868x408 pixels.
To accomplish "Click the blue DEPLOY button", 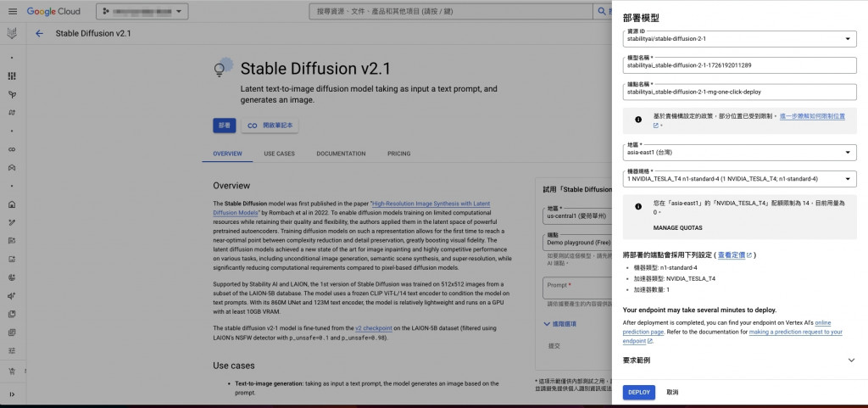I will [639, 392].
